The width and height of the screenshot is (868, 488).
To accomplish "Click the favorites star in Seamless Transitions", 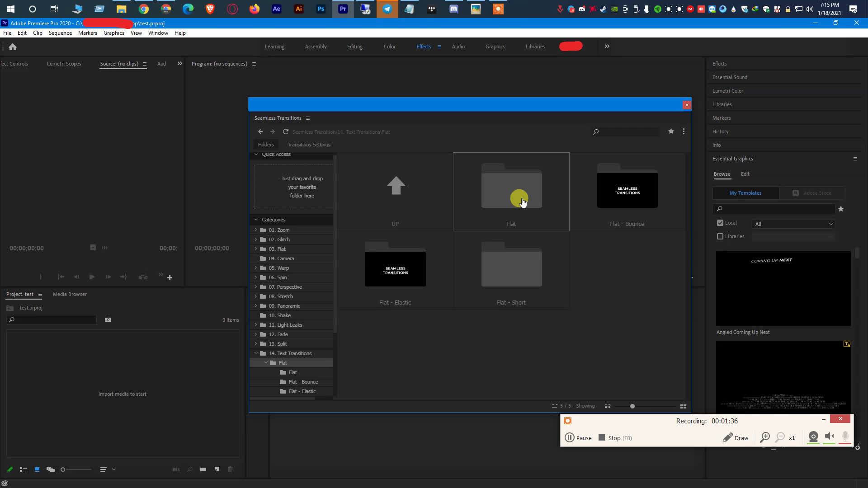I will (x=671, y=131).
